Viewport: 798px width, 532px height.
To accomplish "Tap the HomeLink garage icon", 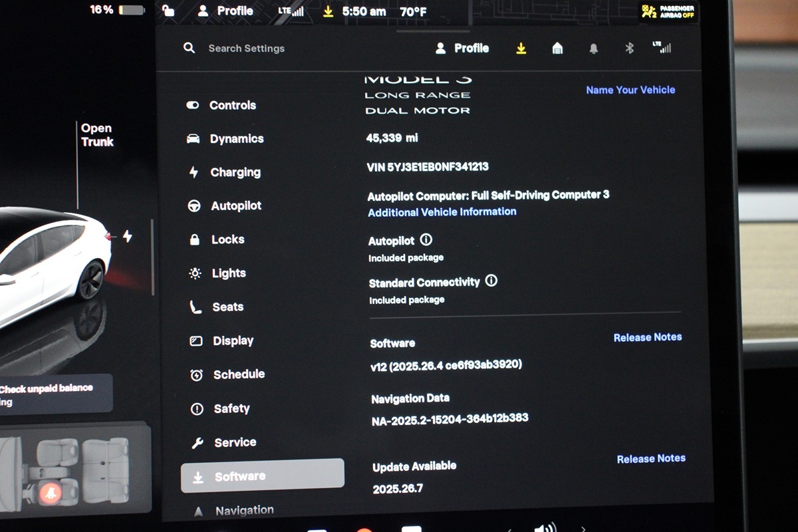I will click(557, 49).
